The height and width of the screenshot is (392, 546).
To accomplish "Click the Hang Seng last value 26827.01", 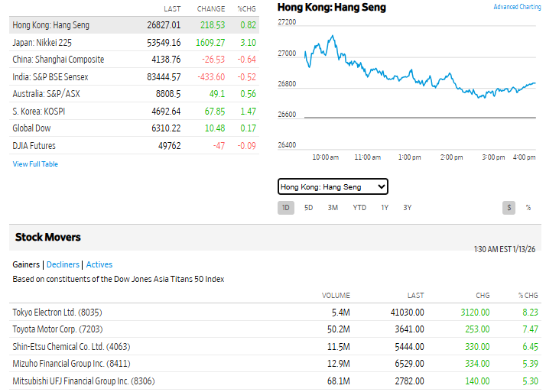I will 164,25.
